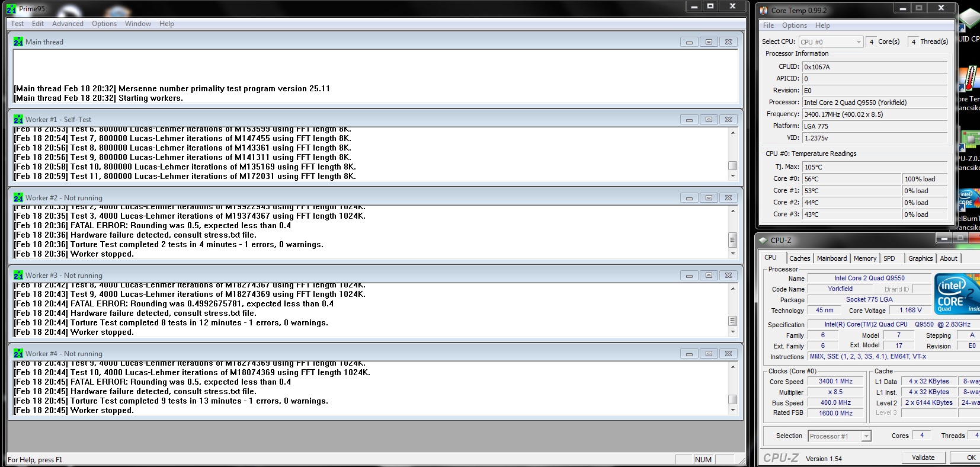Switch to CPU-Z About tab
The image size is (980, 467).
949,258
